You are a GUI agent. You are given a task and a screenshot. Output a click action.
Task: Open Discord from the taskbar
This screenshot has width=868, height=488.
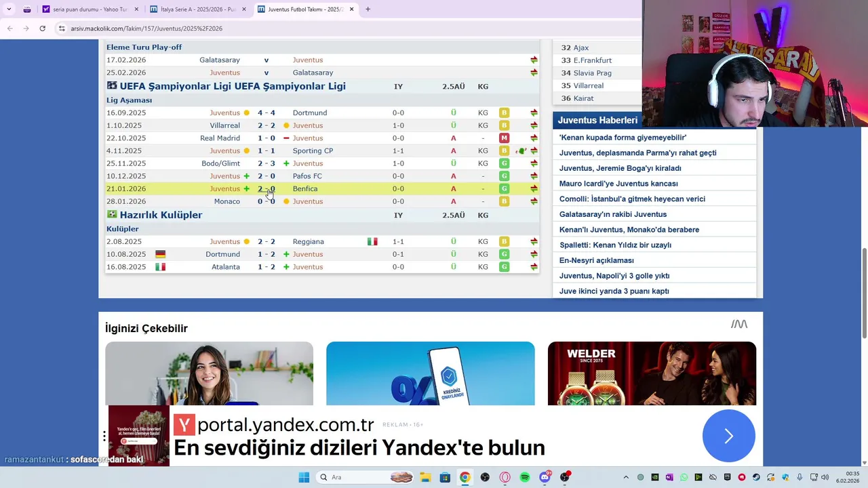click(x=545, y=477)
